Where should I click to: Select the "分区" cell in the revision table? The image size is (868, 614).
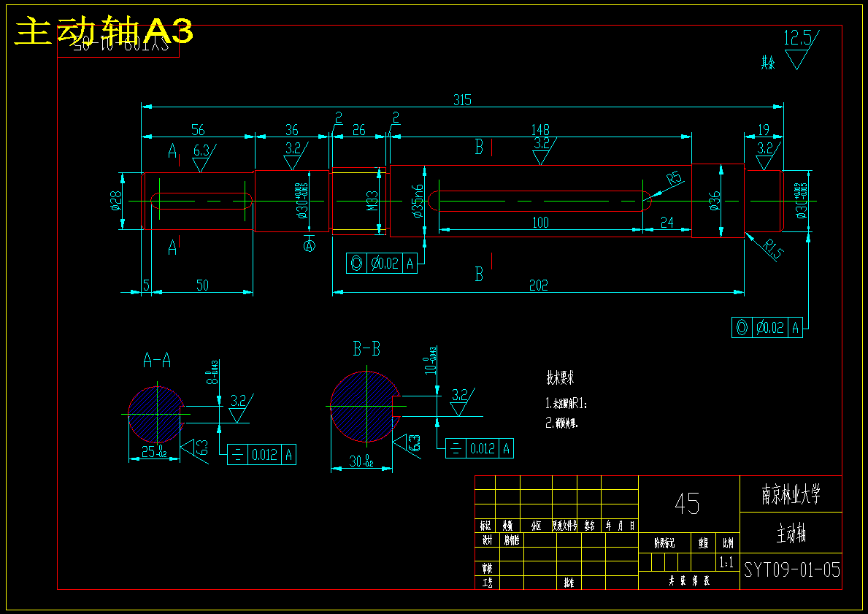point(536,526)
